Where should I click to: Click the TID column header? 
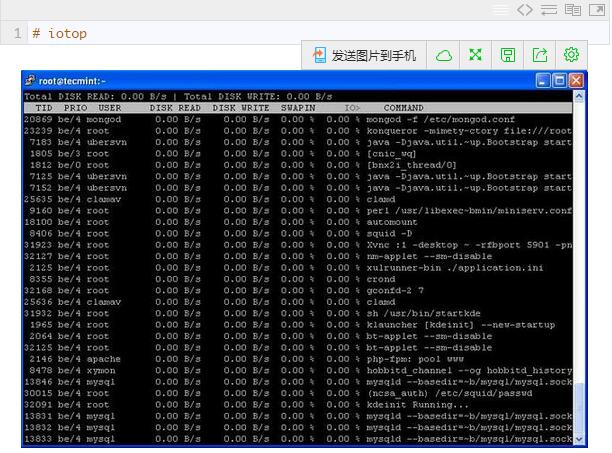click(x=44, y=108)
